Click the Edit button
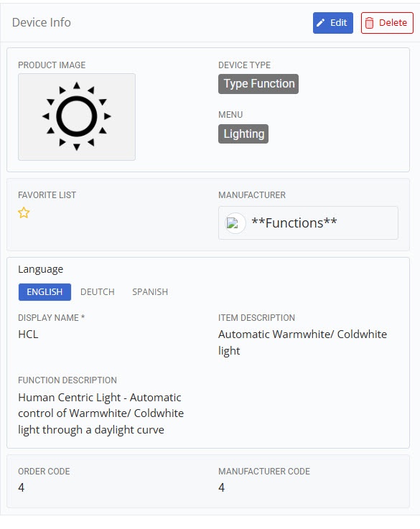 [332, 23]
